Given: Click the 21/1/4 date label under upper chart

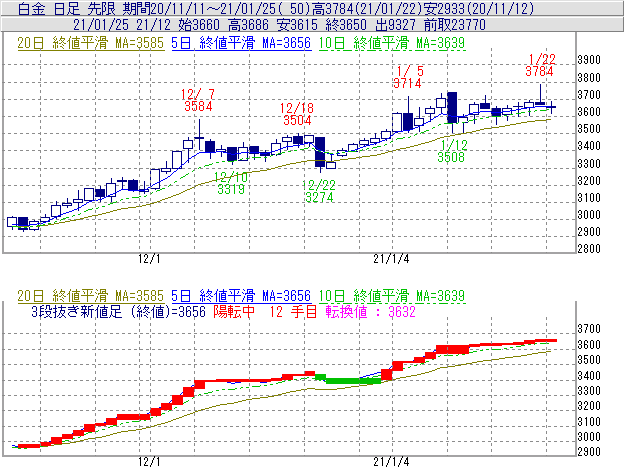Looking at the screenshot, I should point(391,259).
